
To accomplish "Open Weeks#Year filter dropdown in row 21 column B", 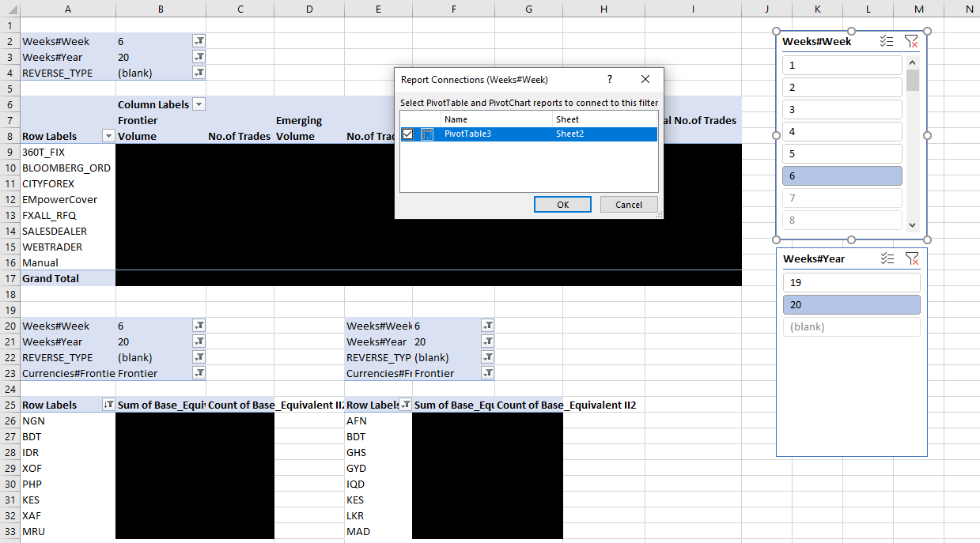I will (x=199, y=341).
